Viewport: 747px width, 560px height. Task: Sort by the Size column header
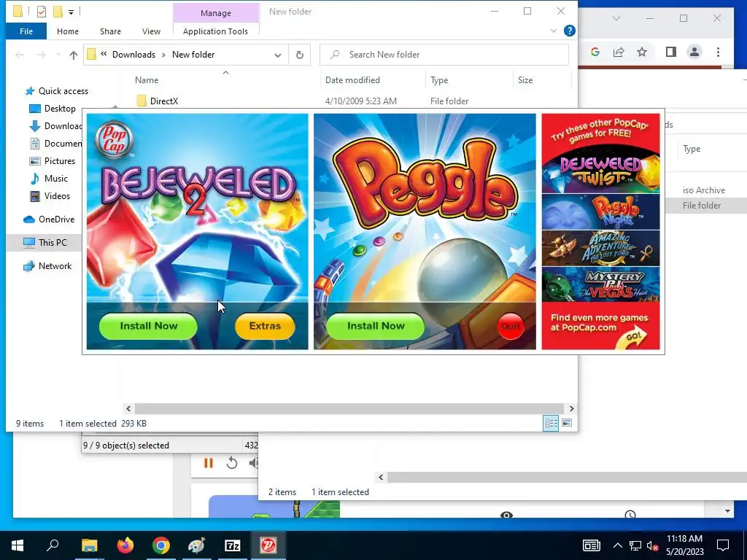point(525,80)
